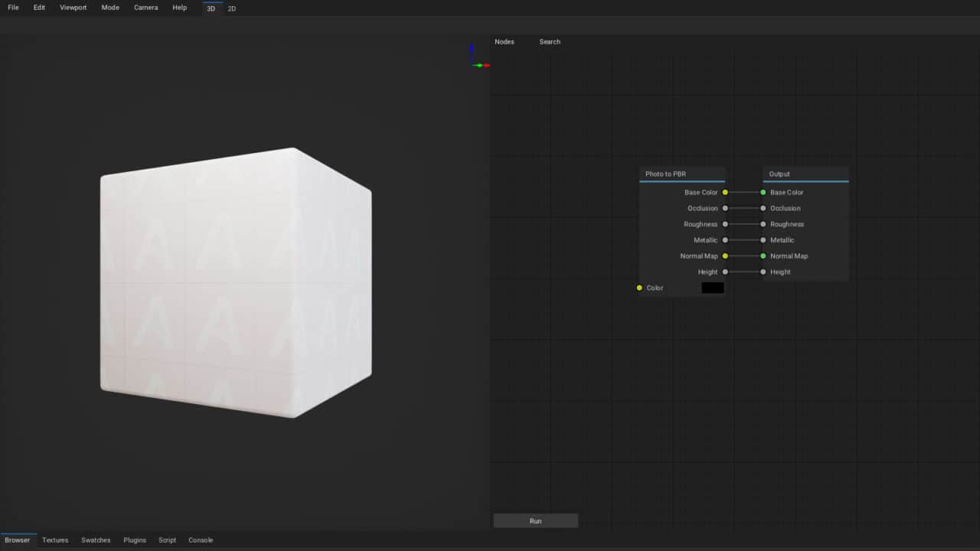The width and height of the screenshot is (980, 551).
Task: Click Output node Base Color input socket
Action: (x=763, y=192)
